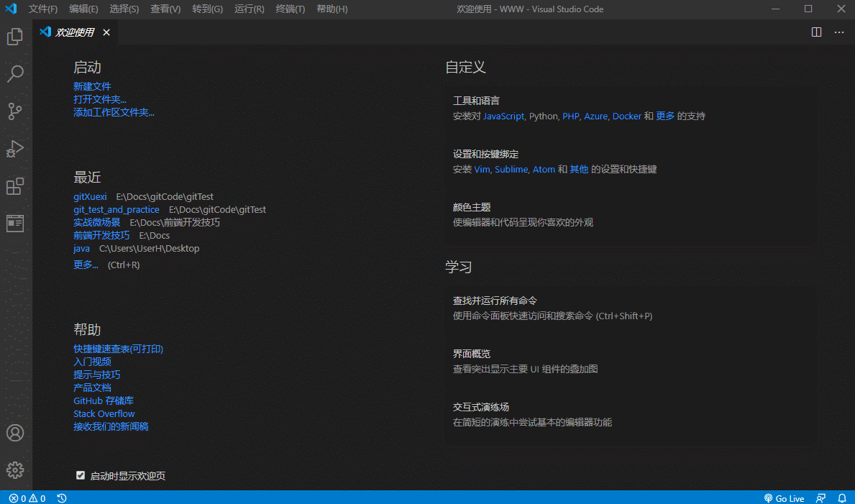Viewport: 855px width, 504px height.
Task: Click the errors and warnings status bar indicator
Action: point(22,498)
